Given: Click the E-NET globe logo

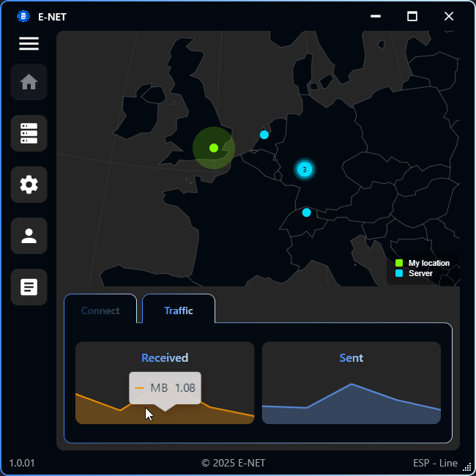Looking at the screenshot, I should [x=23, y=16].
